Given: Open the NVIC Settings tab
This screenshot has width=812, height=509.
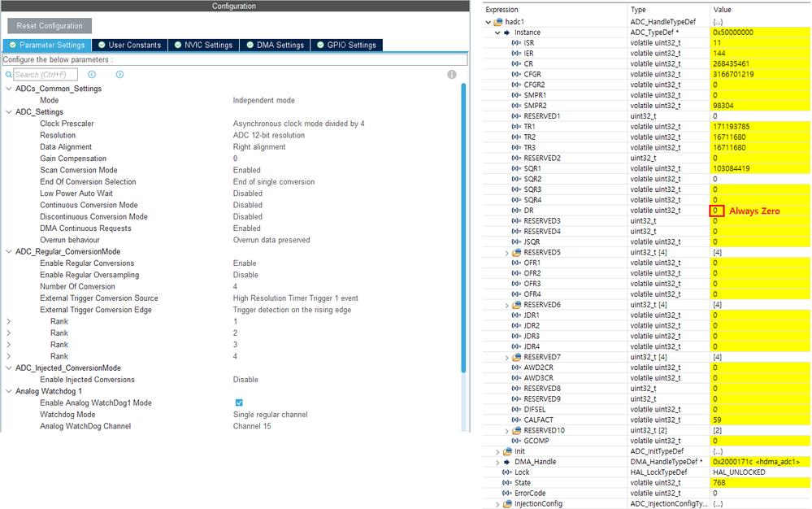Looking at the screenshot, I should (203, 45).
